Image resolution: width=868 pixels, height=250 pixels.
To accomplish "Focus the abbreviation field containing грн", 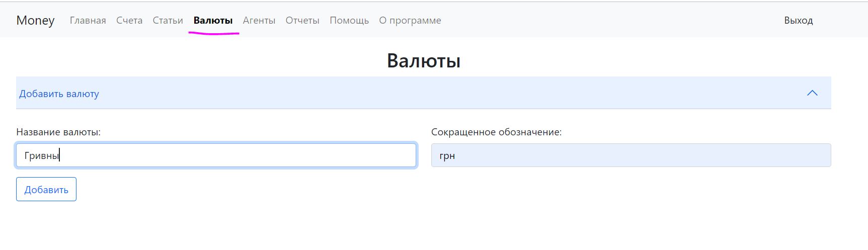I will click(630, 155).
